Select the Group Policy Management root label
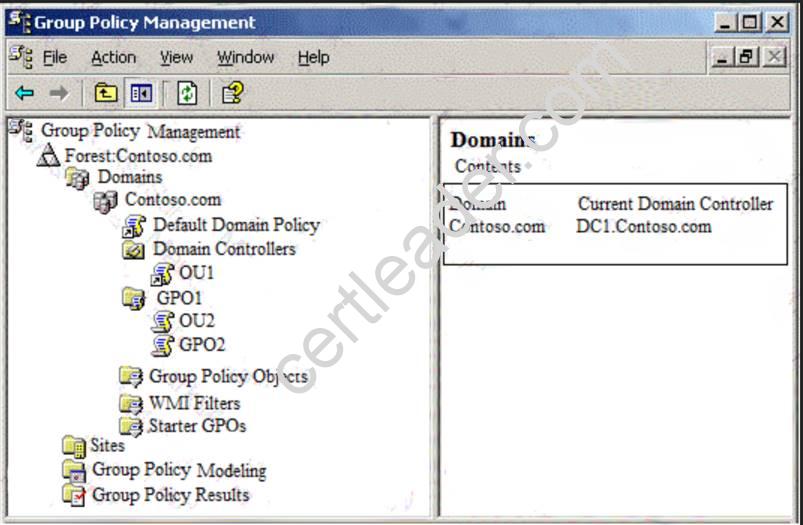Image resolution: width=803 pixels, height=525 pixels. click(140, 131)
